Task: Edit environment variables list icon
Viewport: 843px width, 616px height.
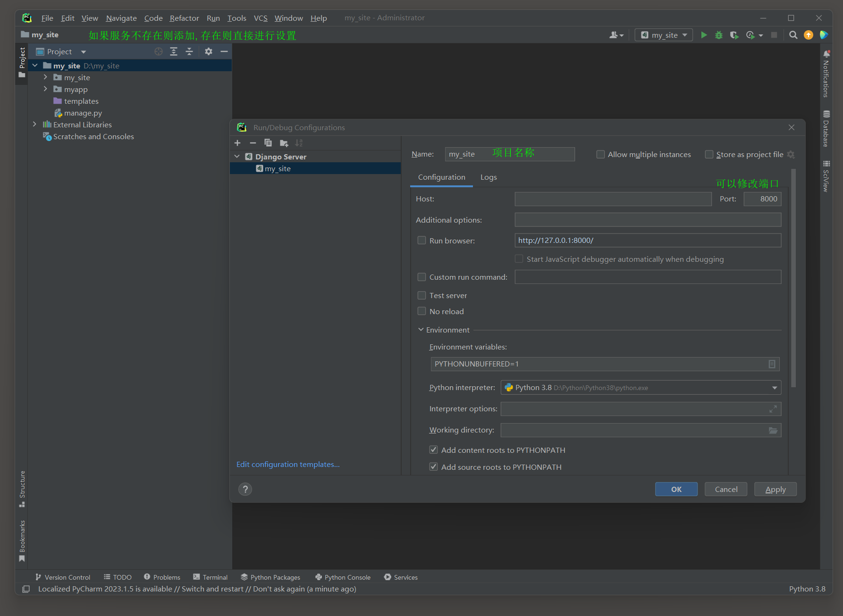Action: point(772,364)
